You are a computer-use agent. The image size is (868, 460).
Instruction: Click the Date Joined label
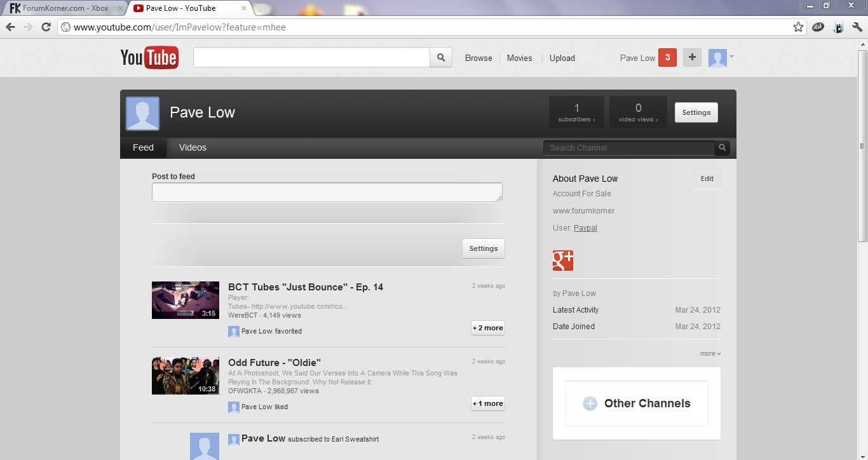click(574, 327)
